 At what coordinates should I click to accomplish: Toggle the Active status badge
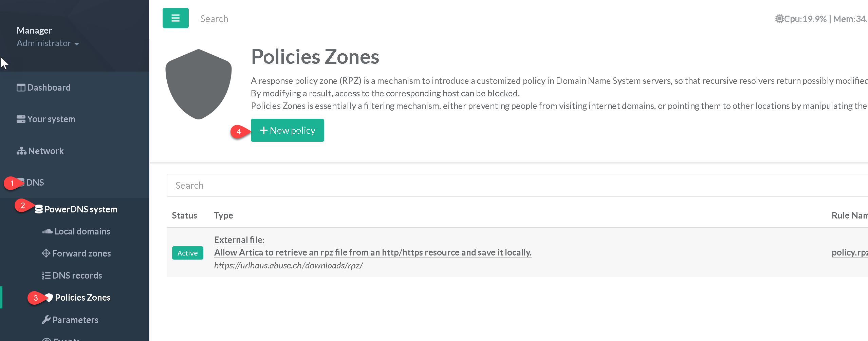(187, 253)
